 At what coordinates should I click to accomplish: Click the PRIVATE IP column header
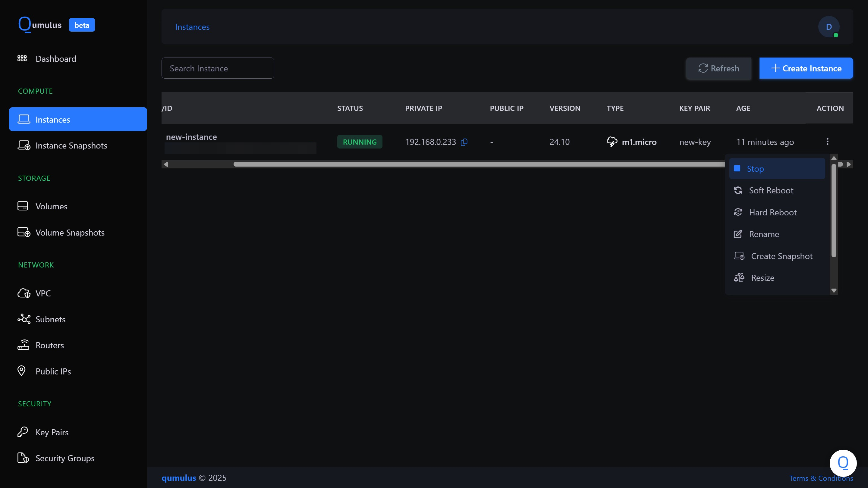423,108
